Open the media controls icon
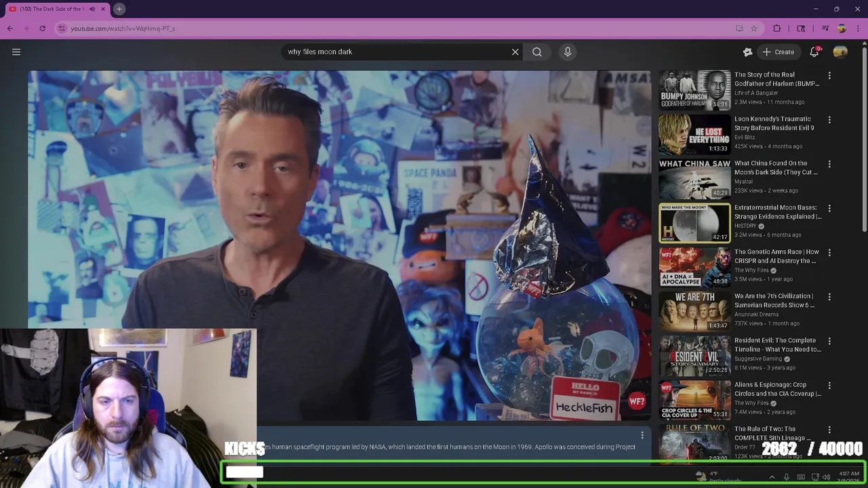Viewport: 868px width, 488px height. [825, 28]
